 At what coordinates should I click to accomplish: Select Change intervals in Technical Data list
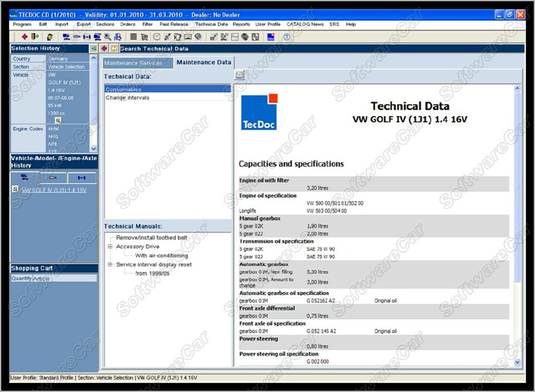pyautogui.click(x=168, y=97)
